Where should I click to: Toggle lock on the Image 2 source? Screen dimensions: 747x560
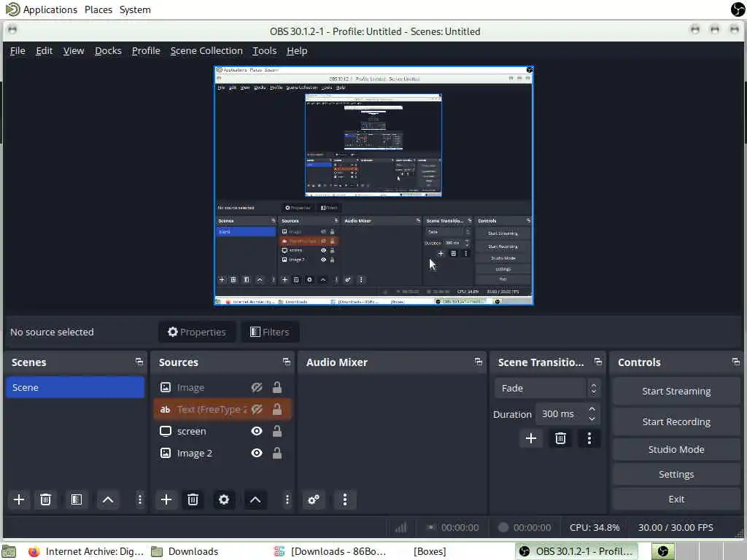276,454
